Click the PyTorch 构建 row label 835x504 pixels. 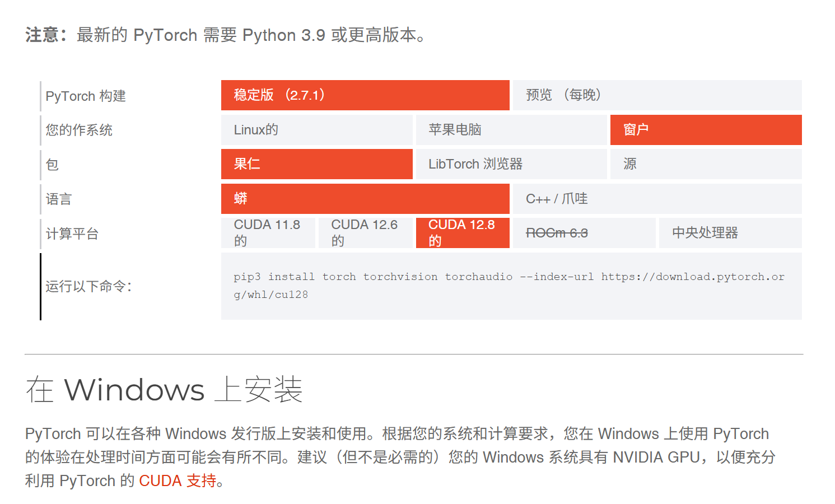click(86, 96)
